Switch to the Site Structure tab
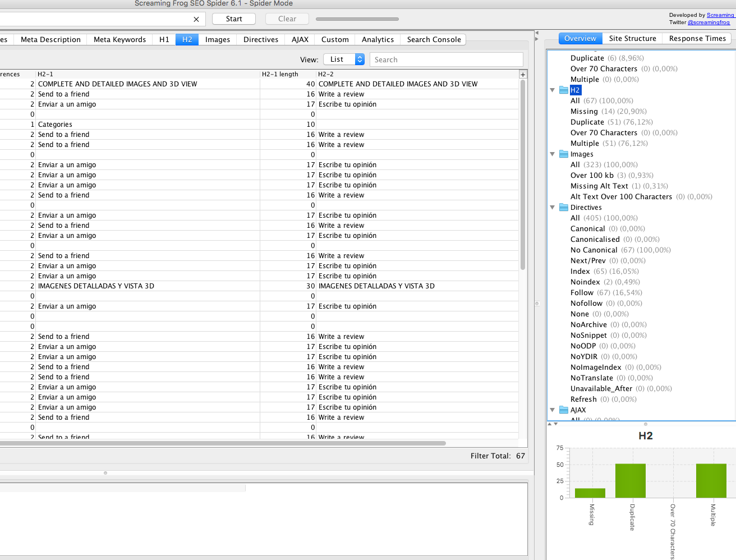736x560 pixels. pyautogui.click(x=632, y=39)
